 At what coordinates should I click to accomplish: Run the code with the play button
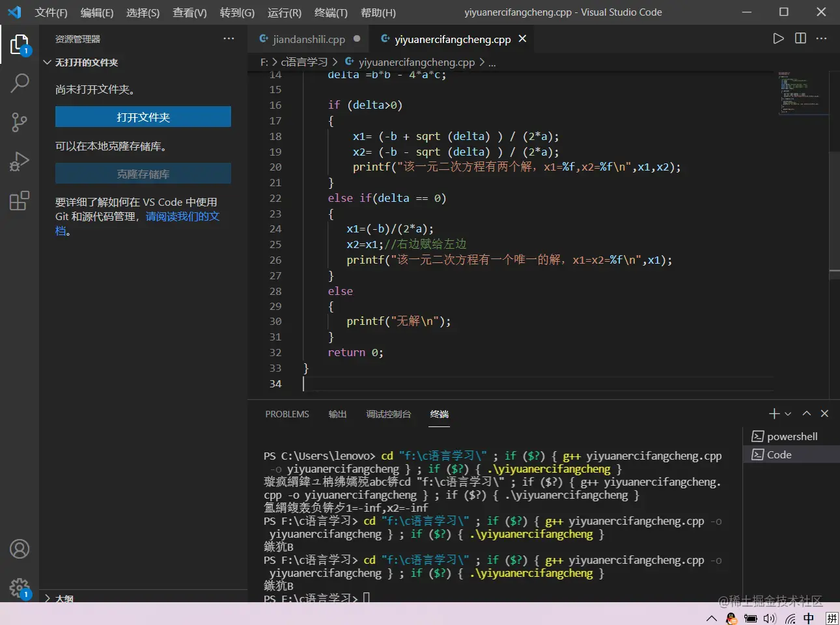[778, 38]
